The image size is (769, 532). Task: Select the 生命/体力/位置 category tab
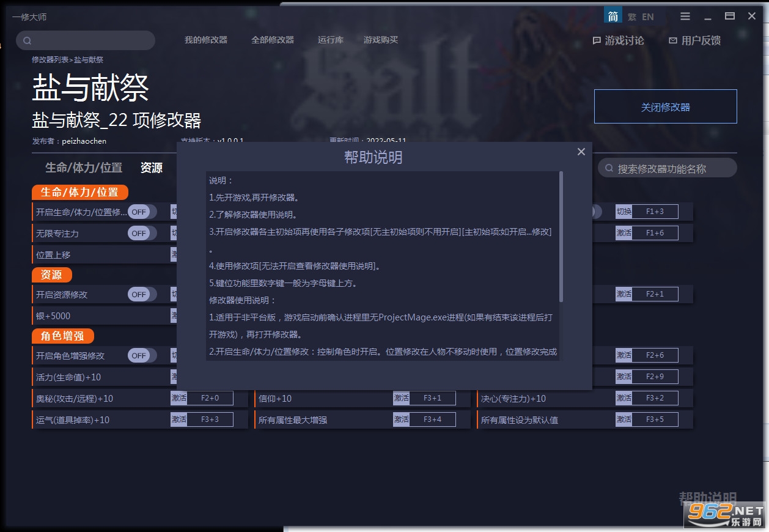pyautogui.click(x=84, y=168)
